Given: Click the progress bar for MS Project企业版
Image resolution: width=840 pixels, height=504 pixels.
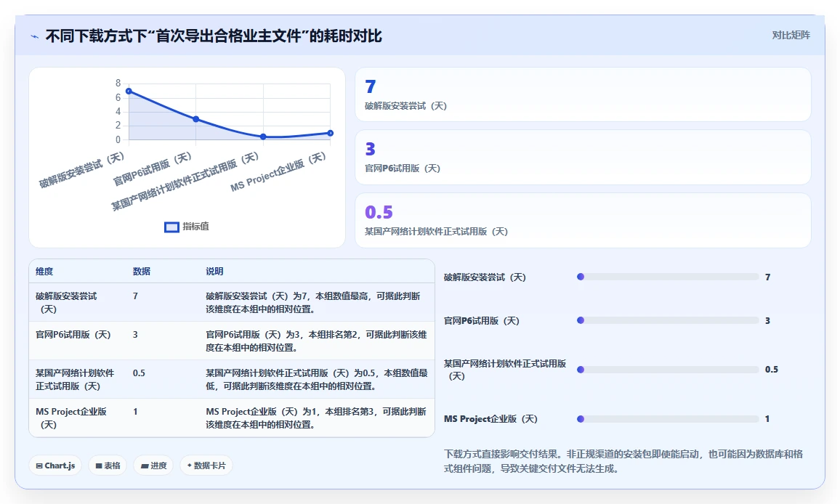Looking at the screenshot, I should pos(668,419).
